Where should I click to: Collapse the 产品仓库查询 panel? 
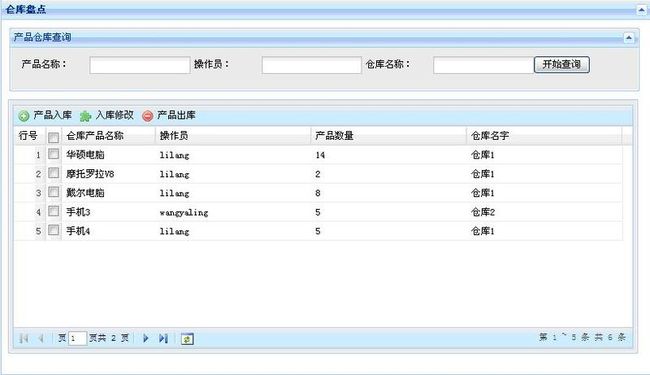point(629,38)
